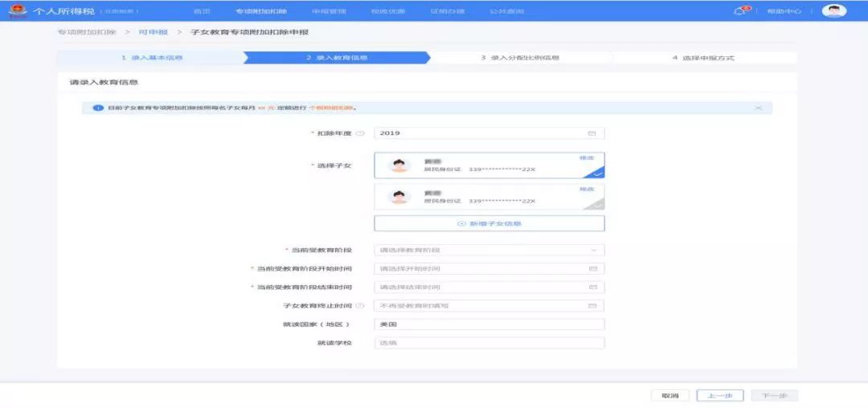Close the blue info notice banner
Screen dimensions: 868x408
[758, 108]
